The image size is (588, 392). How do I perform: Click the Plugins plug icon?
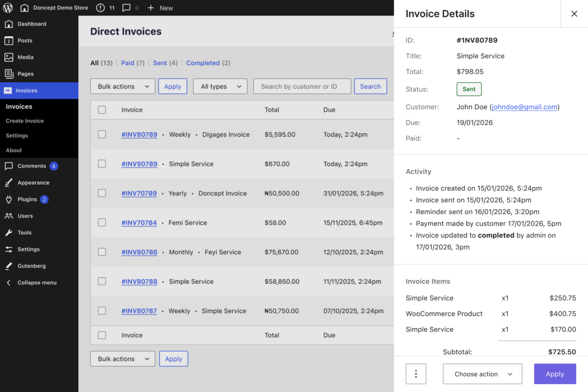(x=9, y=199)
